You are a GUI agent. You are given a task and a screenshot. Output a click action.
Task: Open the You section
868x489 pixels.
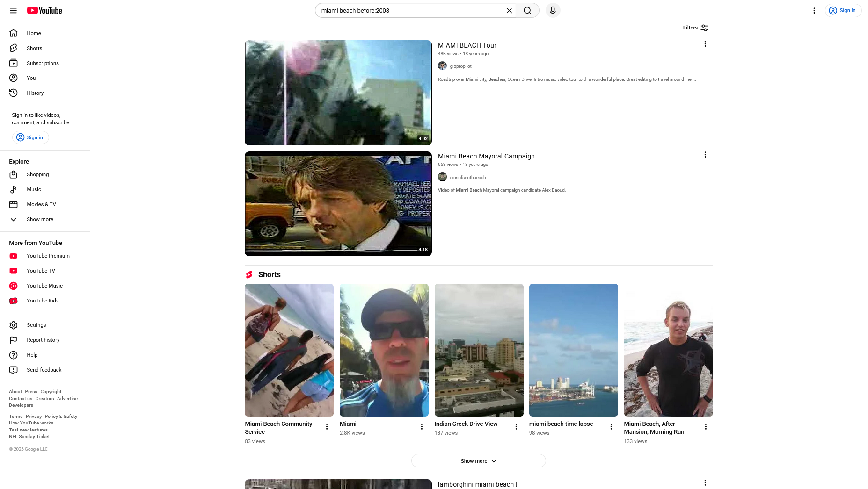(x=45, y=78)
